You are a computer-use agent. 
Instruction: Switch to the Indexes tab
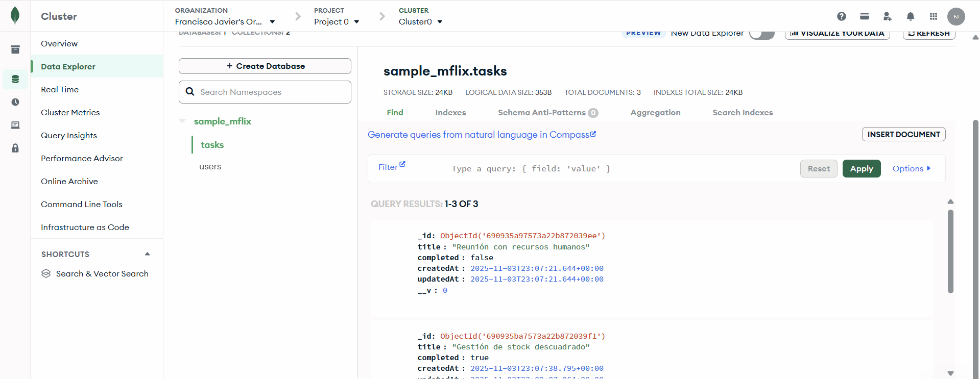(450, 112)
